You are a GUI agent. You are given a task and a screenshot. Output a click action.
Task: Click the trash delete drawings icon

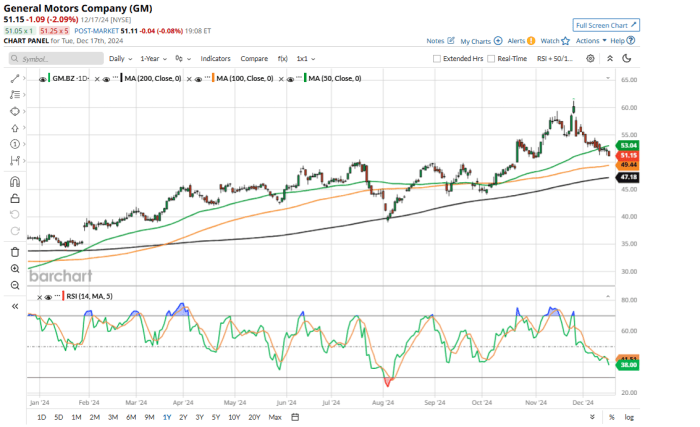[15, 251]
